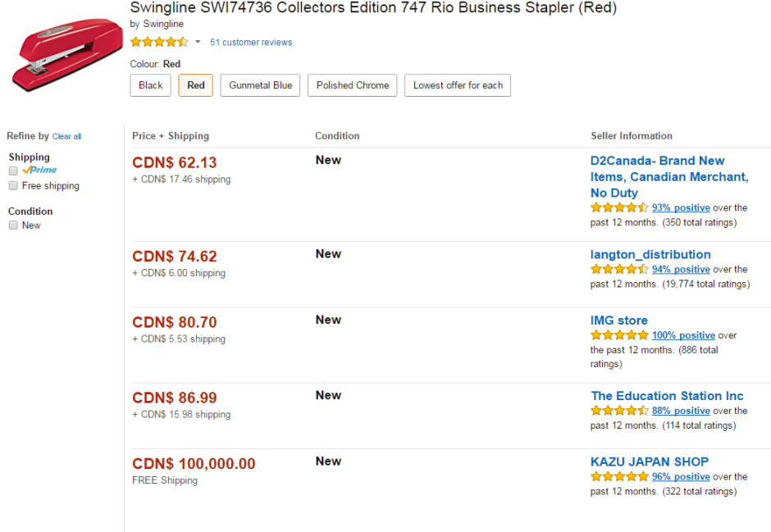This screenshot has width=771, height=532.
Task: Tick the Free shipping checkbox
Action: click(x=13, y=186)
